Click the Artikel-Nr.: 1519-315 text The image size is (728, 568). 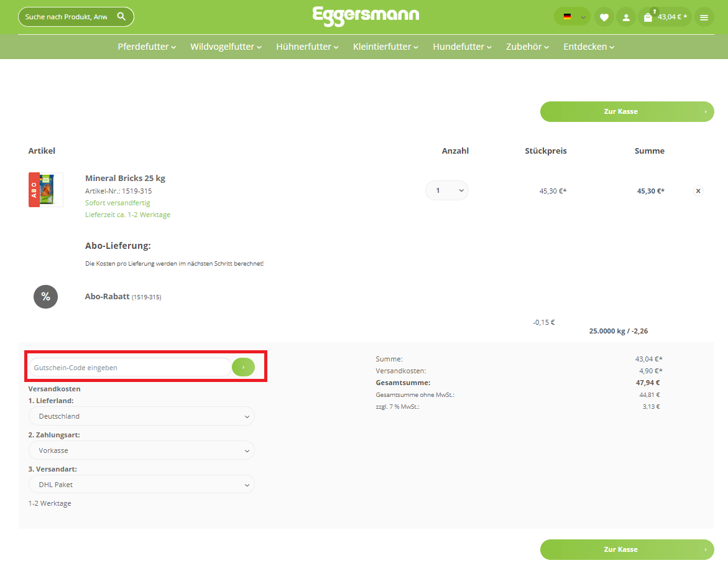click(118, 191)
